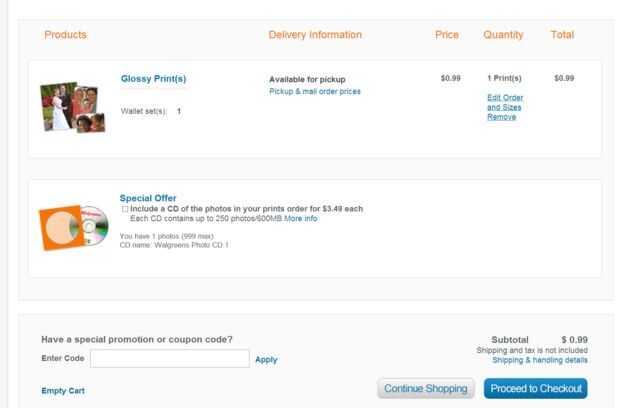Click the Empty Cart link
The width and height of the screenshot is (620, 408).
click(x=63, y=390)
